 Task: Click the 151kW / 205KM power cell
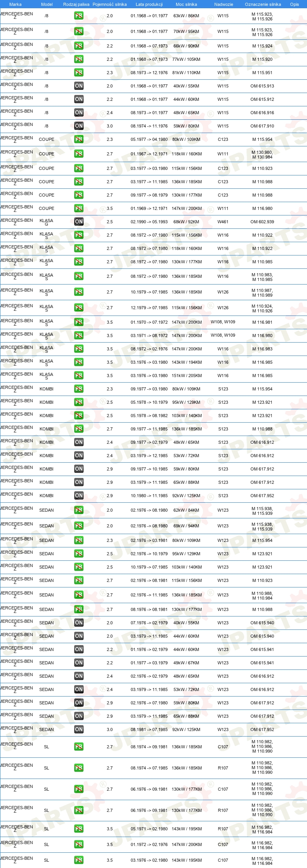tap(186, 376)
